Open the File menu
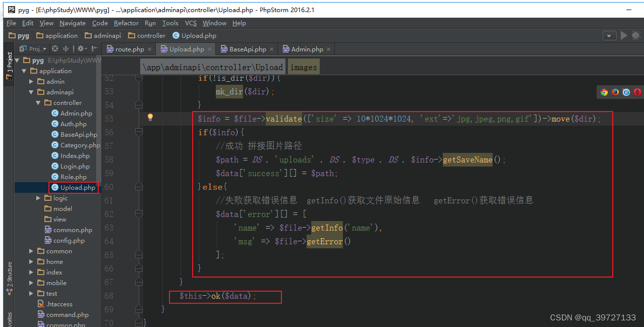This screenshot has height=327, width=644. tap(11, 23)
